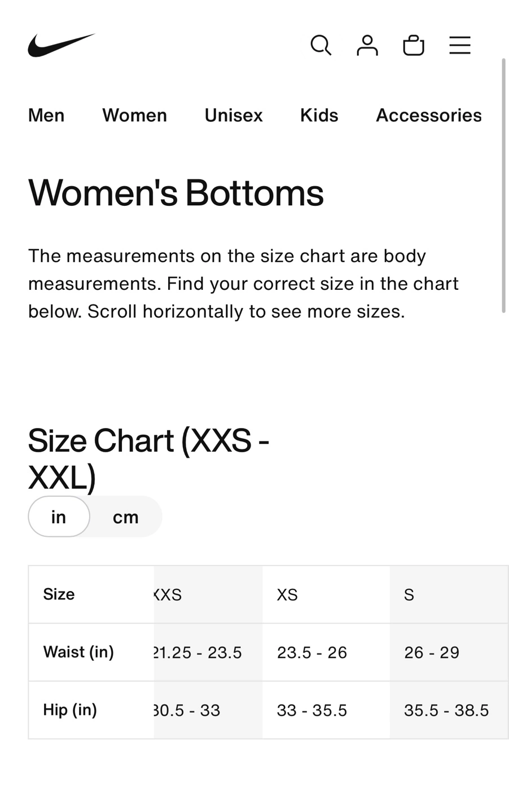Click the S hip value 35.5 - 38.5
The image size is (509, 812).
[x=446, y=710]
